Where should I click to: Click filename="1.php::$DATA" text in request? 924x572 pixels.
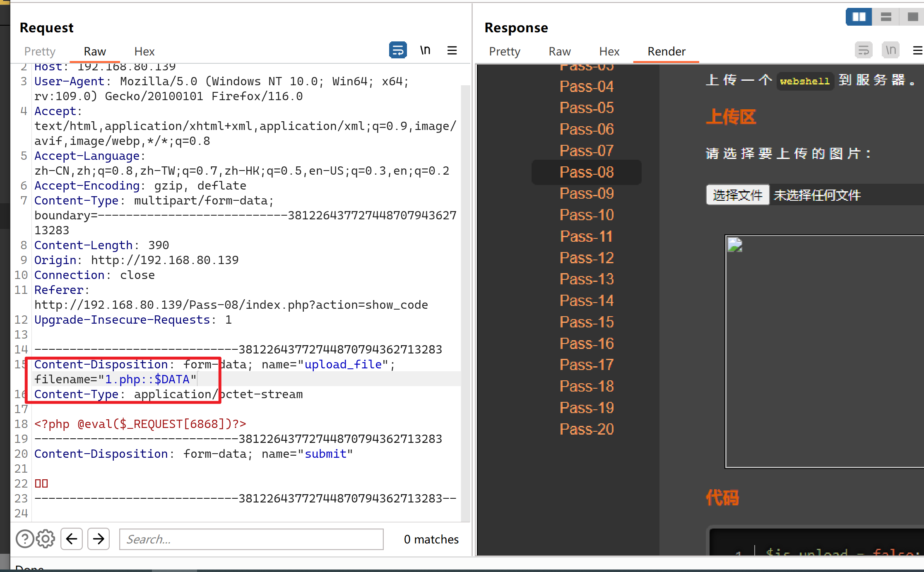(115, 379)
